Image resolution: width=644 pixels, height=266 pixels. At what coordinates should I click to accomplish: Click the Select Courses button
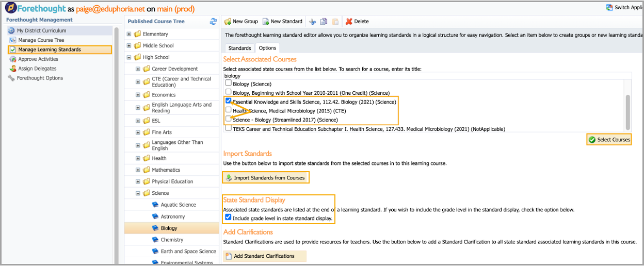point(609,140)
